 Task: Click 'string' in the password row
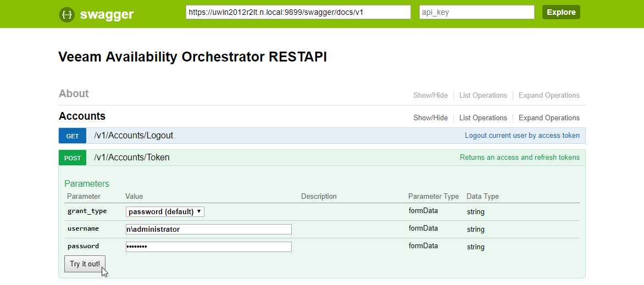[x=476, y=247]
